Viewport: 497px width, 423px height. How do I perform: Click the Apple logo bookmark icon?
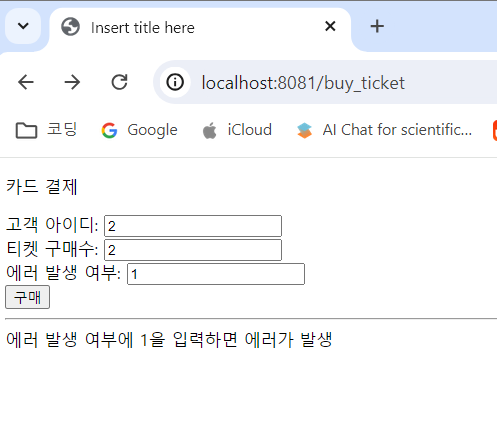(x=210, y=130)
